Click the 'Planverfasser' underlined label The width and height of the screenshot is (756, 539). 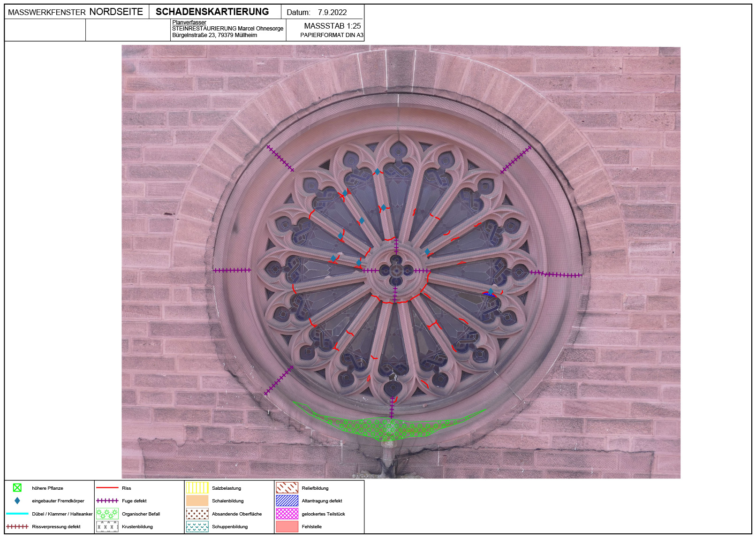(x=189, y=23)
